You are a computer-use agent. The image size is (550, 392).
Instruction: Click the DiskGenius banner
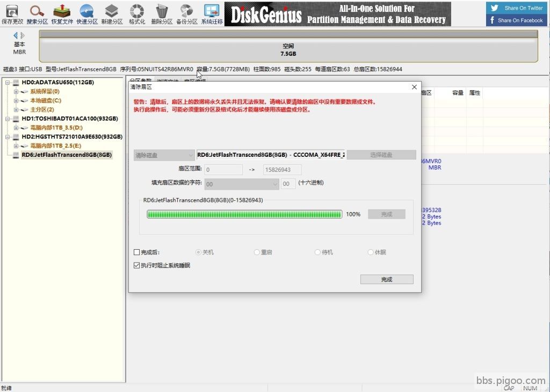338,14
